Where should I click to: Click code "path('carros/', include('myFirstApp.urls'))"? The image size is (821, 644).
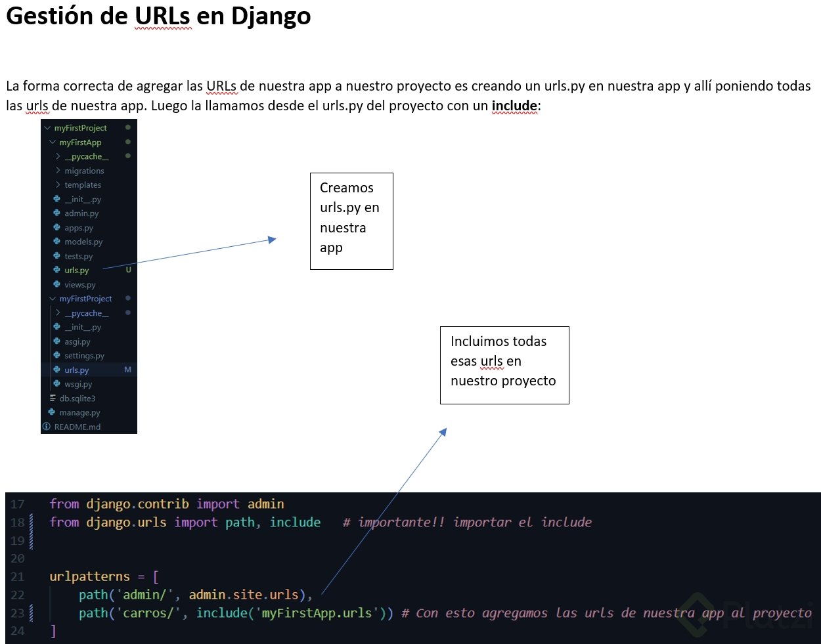point(236,613)
